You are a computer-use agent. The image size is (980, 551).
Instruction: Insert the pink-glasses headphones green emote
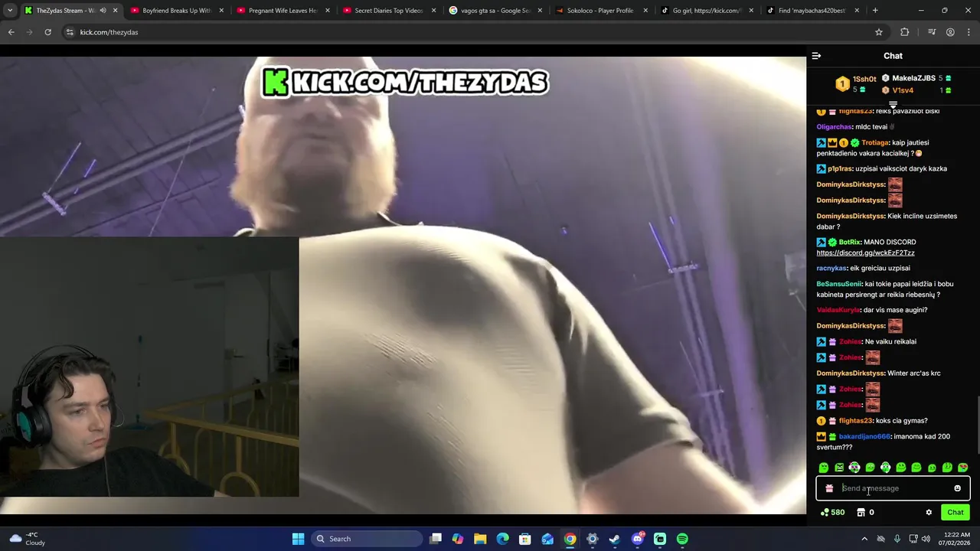coord(854,468)
